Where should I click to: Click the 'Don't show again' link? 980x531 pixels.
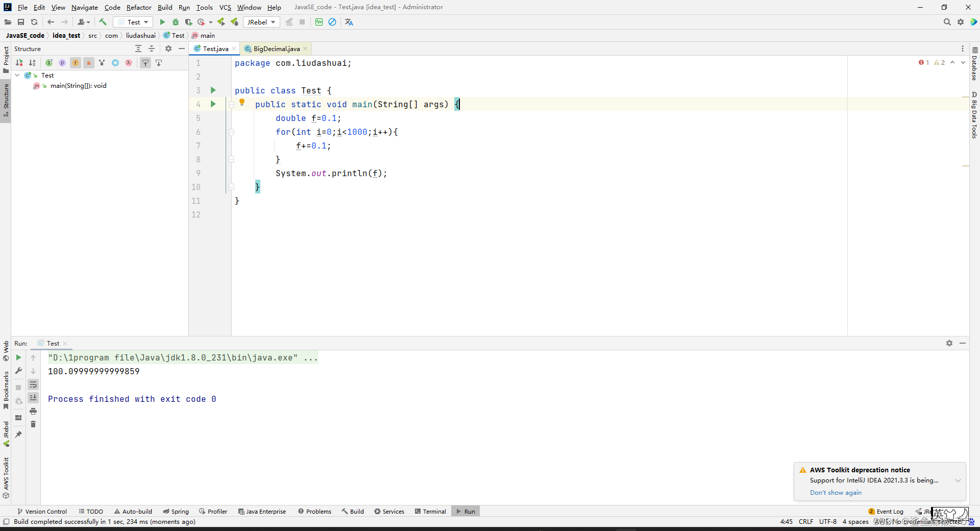pos(836,492)
